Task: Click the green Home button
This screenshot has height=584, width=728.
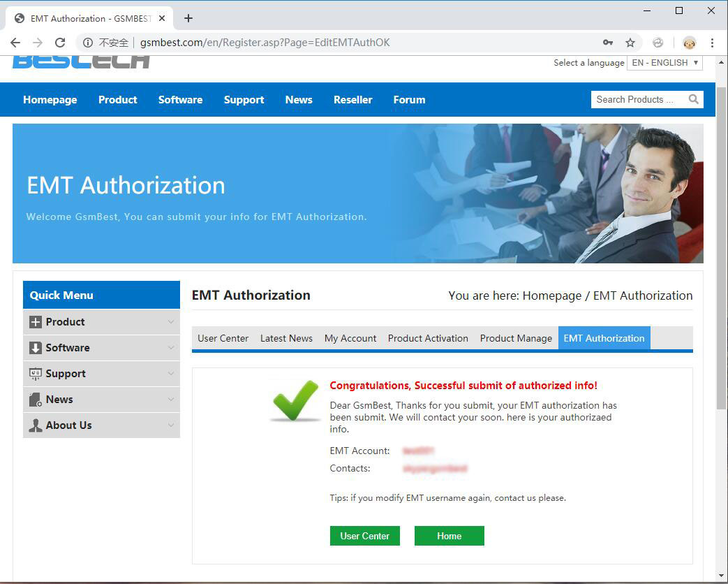Action: coord(450,536)
